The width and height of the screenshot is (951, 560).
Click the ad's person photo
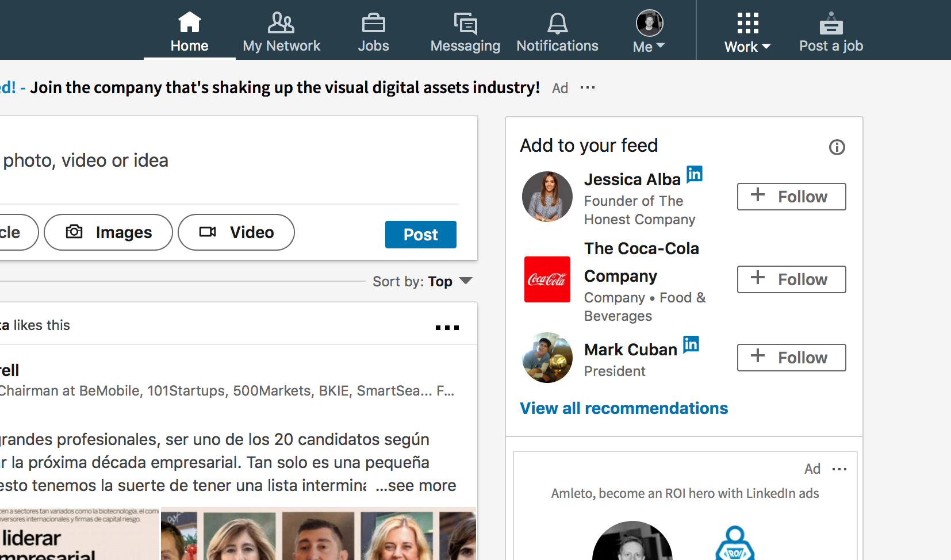pos(632,541)
